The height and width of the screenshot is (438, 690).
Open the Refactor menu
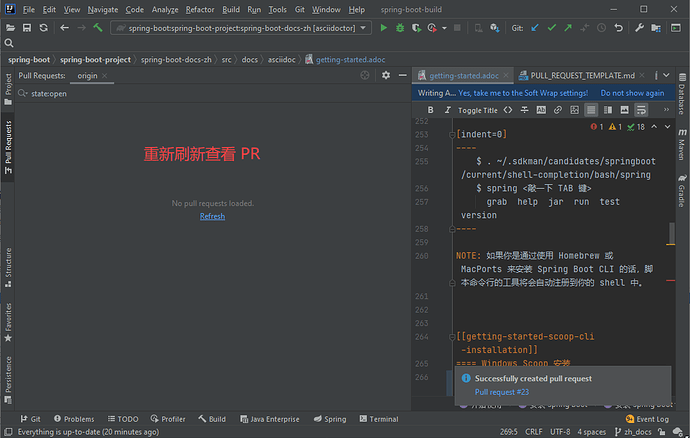(x=200, y=9)
